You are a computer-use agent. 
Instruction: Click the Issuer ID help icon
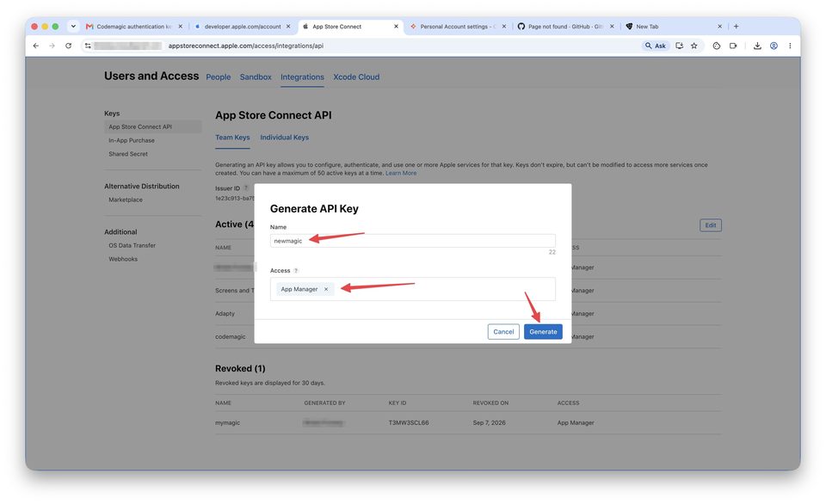pyautogui.click(x=246, y=188)
